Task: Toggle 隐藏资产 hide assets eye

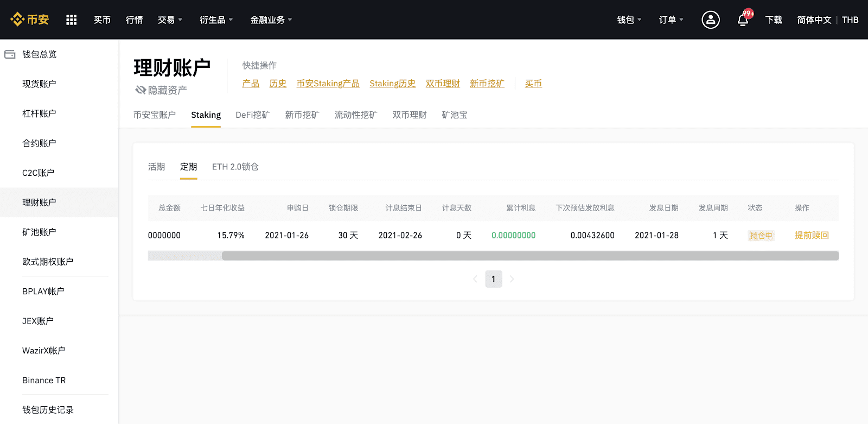Action: tap(141, 90)
